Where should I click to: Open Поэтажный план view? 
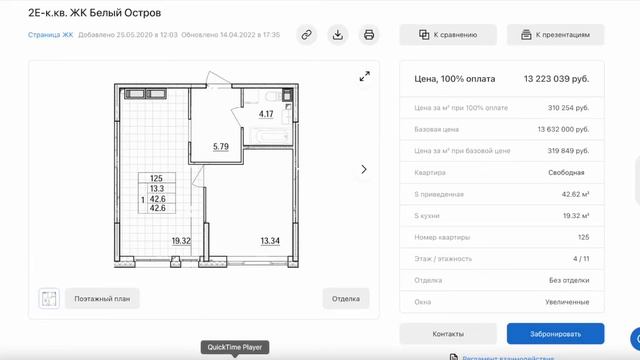[x=102, y=298]
